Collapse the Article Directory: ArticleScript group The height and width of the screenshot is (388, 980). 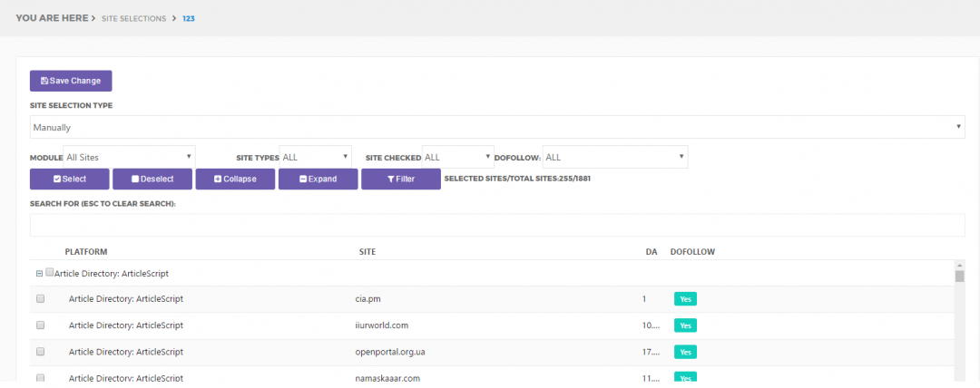point(39,273)
